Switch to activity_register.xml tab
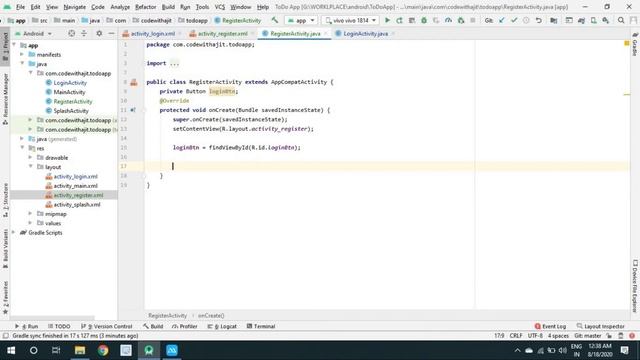The image size is (640, 360). 222,33
